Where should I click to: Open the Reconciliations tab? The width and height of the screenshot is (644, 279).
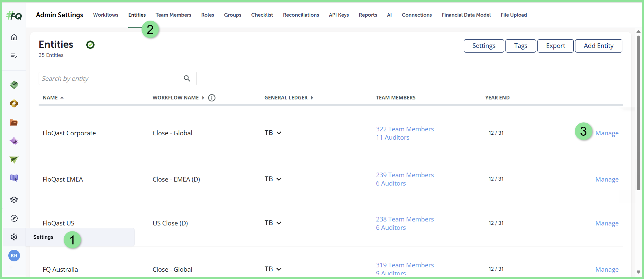(301, 15)
